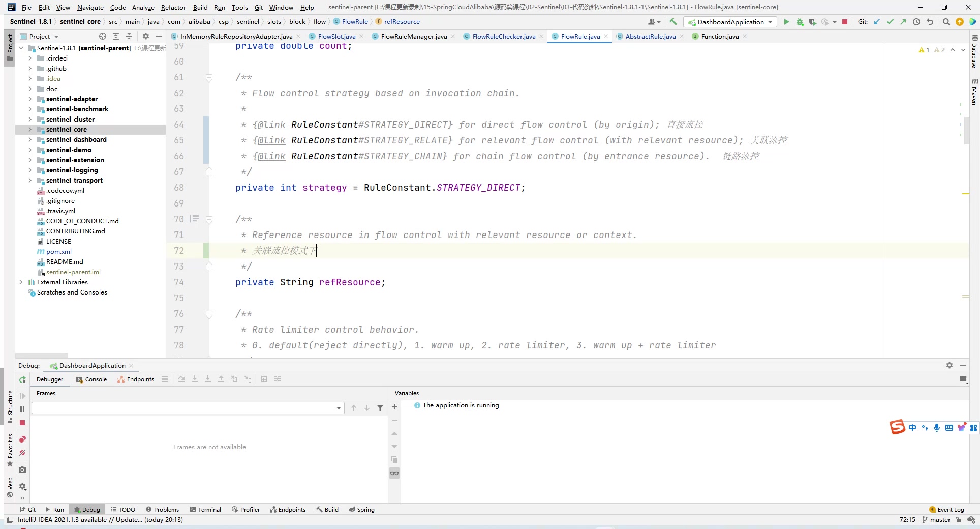Click the Build project hammer icon
The width and height of the screenshot is (980, 529).
[x=673, y=22]
